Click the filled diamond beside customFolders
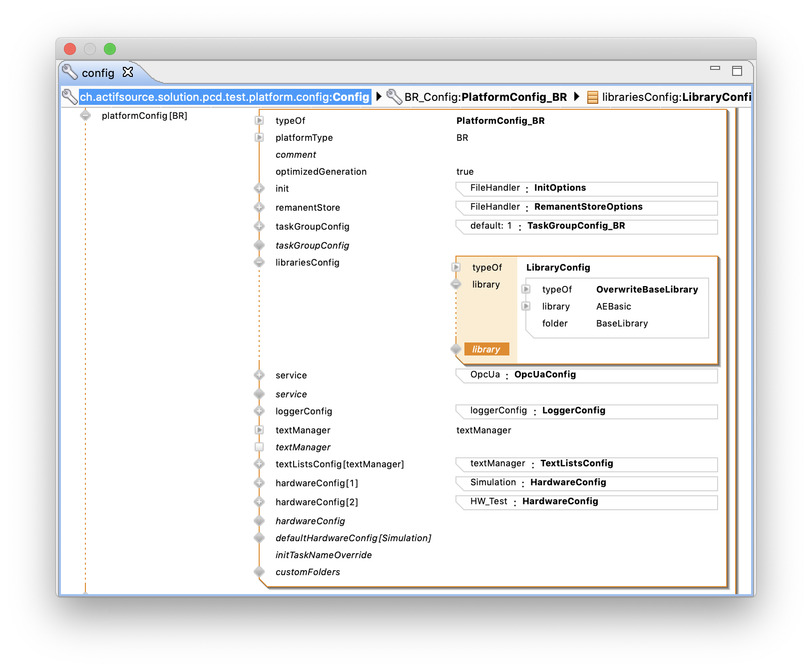 click(x=259, y=571)
